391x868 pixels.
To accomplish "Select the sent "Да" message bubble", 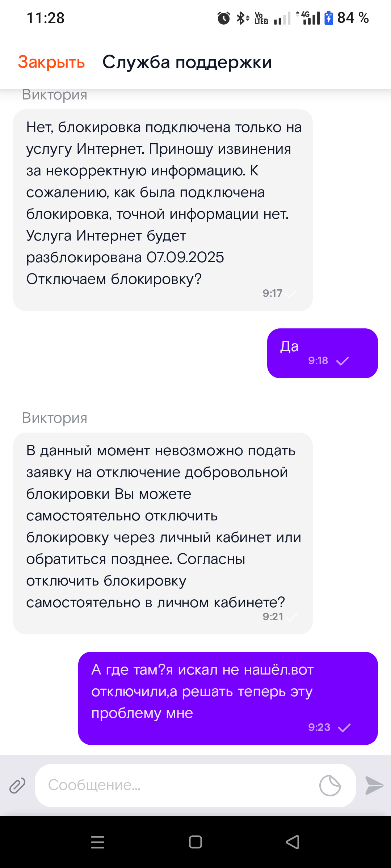I will click(322, 353).
